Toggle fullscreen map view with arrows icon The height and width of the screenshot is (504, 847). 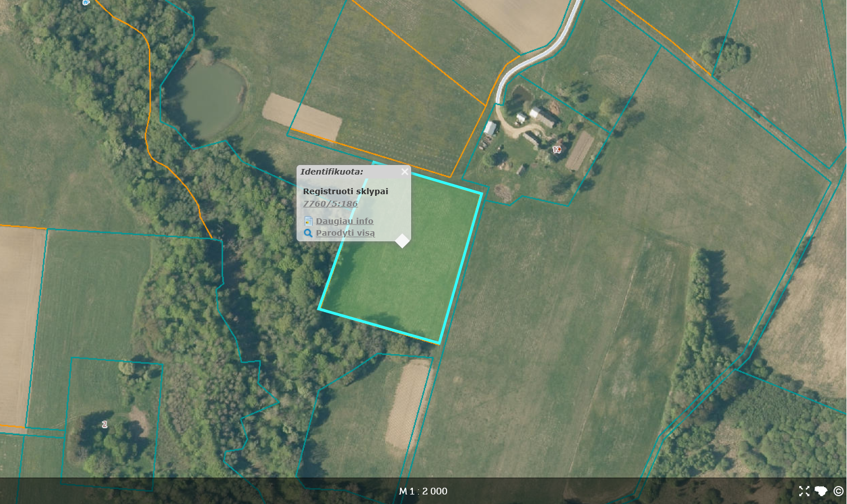tap(804, 491)
